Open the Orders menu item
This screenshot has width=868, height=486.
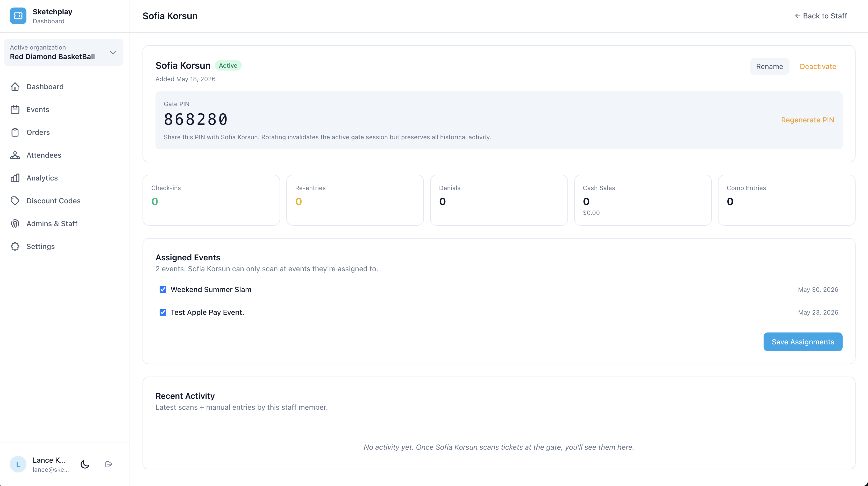tap(63, 132)
